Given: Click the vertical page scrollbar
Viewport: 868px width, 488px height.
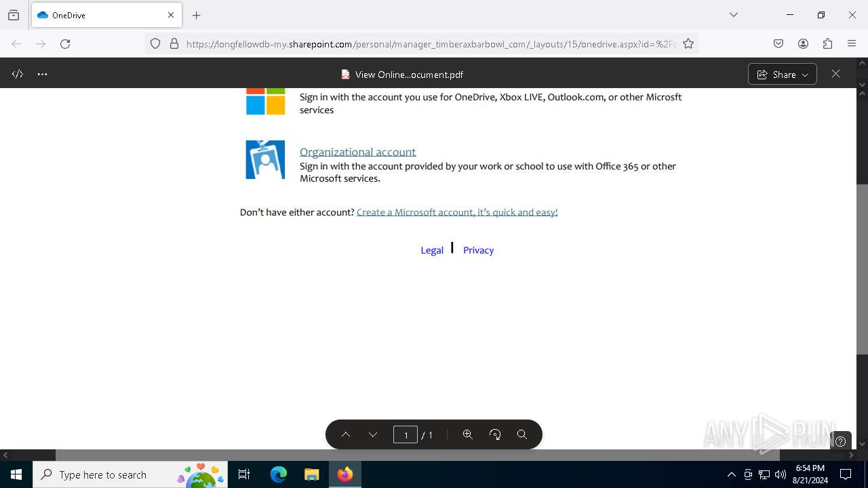Looking at the screenshot, I should point(863,268).
